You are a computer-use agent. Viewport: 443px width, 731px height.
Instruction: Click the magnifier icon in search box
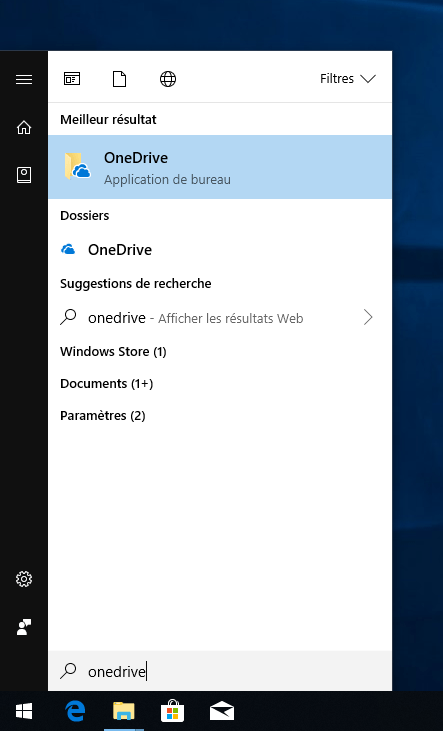pyautogui.click(x=69, y=671)
